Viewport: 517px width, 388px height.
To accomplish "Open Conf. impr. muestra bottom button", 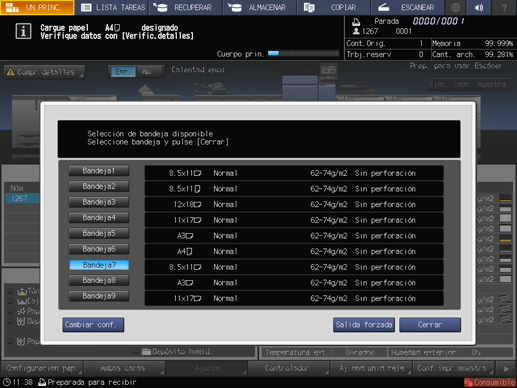I will (x=453, y=368).
